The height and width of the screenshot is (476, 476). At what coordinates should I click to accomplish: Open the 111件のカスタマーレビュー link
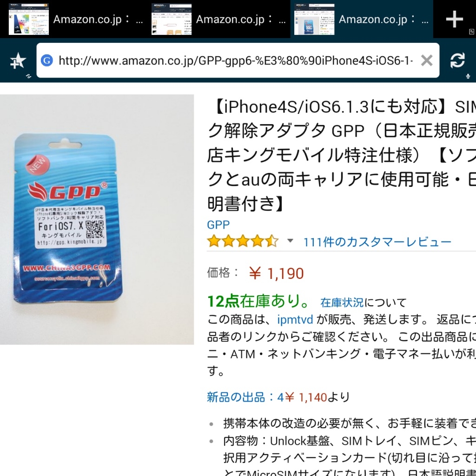377,242
